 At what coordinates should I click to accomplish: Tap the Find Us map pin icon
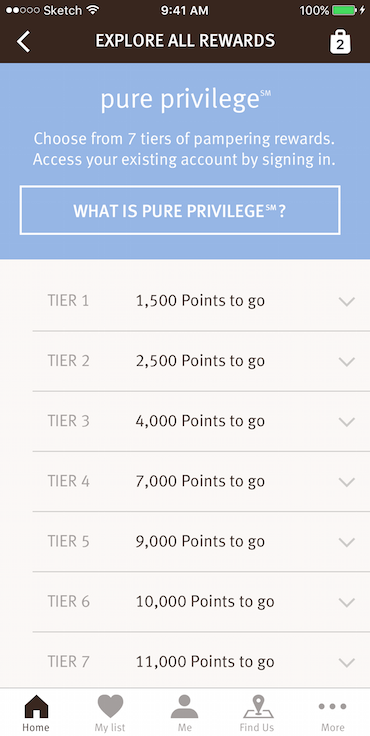(257, 706)
